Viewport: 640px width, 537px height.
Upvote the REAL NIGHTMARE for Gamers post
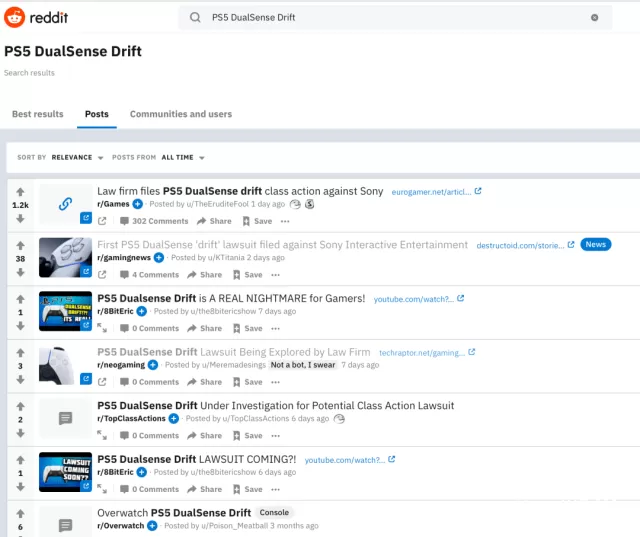tap(20, 299)
